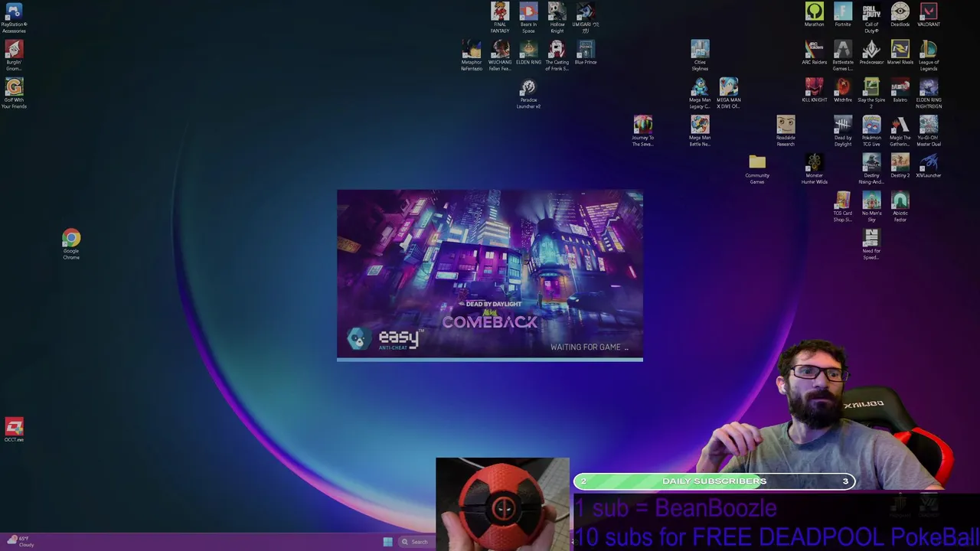The width and height of the screenshot is (980, 551).
Task: Select Journey To The Savage Planet icon
Action: [x=643, y=131]
